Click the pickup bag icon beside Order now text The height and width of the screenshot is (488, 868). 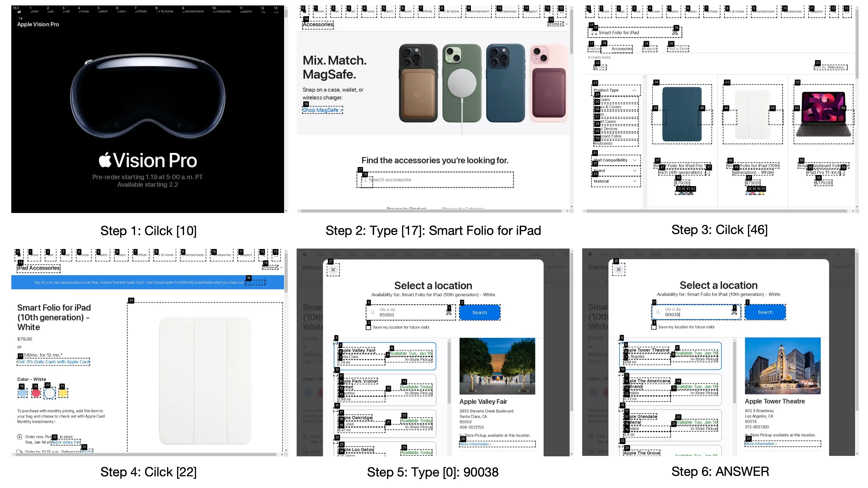click(x=20, y=437)
